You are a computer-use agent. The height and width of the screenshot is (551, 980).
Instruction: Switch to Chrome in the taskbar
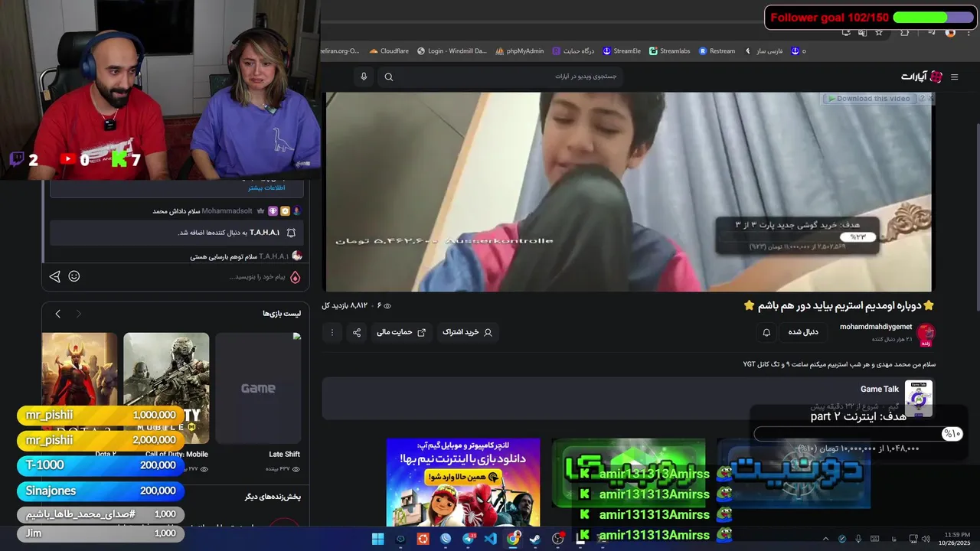pyautogui.click(x=513, y=539)
